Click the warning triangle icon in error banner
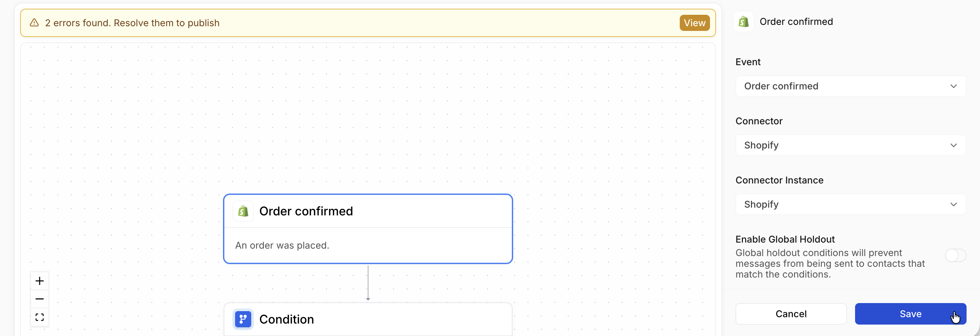 coord(34,23)
